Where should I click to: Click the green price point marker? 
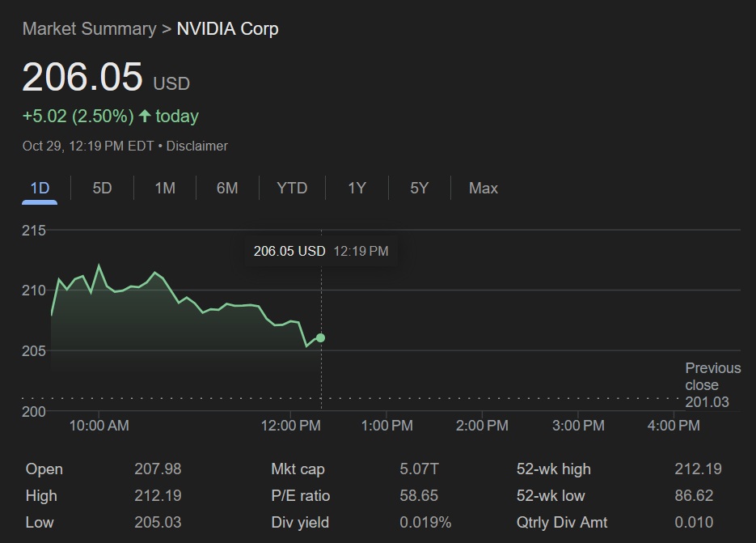click(x=321, y=337)
